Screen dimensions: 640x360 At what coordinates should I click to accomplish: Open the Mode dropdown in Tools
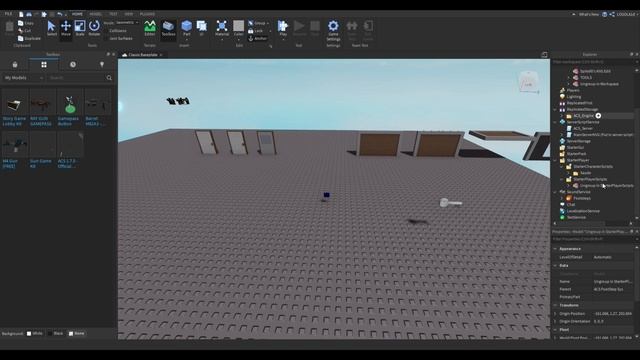(x=127, y=23)
